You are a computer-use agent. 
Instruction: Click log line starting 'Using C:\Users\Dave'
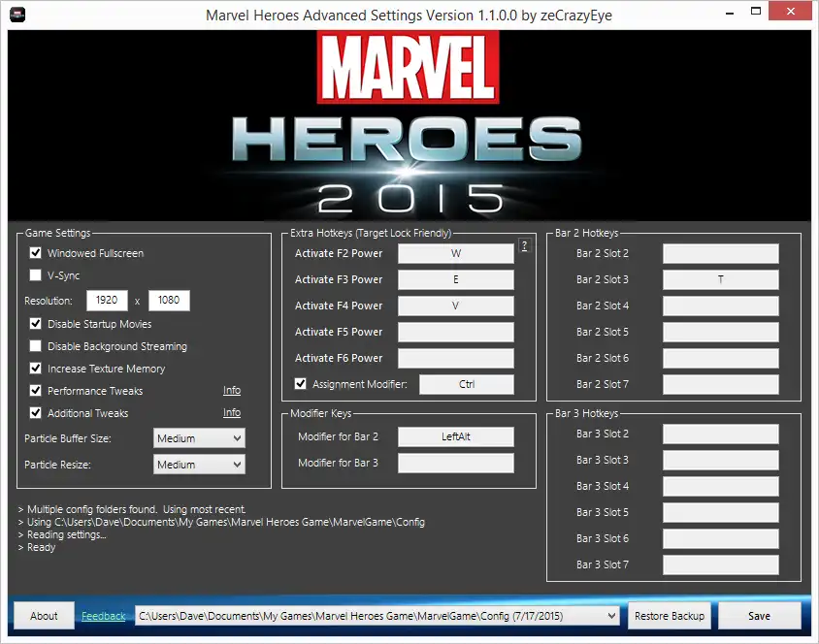click(x=221, y=523)
